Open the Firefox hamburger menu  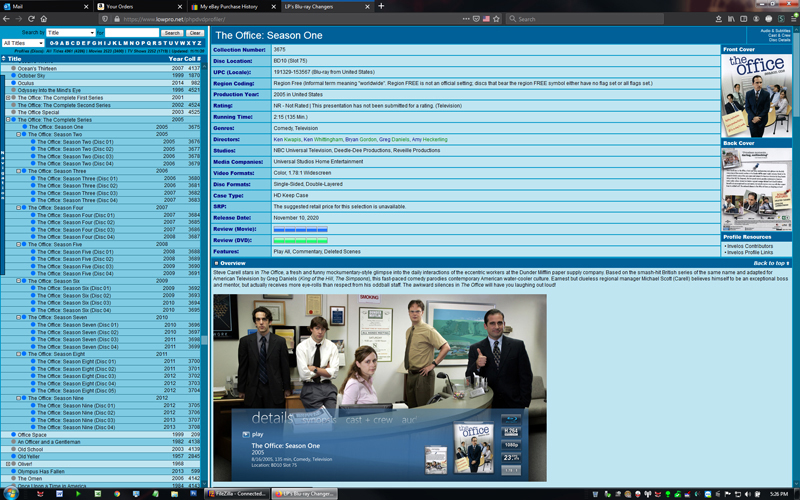[x=794, y=19]
